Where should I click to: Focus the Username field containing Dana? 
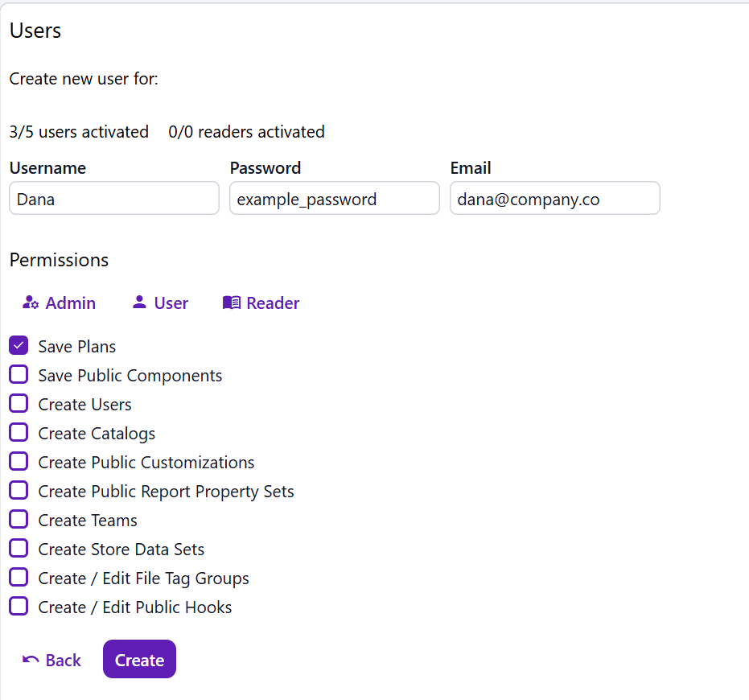pyautogui.click(x=114, y=199)
